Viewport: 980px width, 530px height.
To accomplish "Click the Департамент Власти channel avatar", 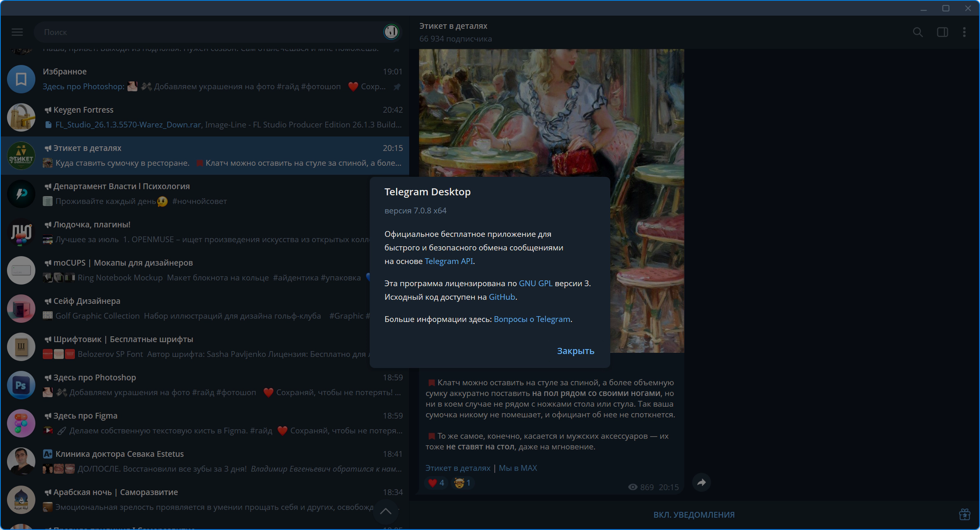I will 21,194.
